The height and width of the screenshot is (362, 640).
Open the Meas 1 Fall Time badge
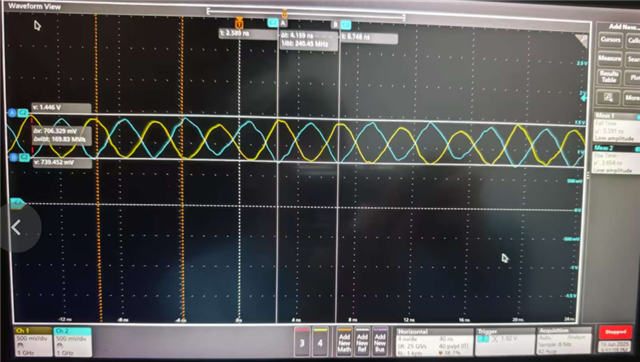(616, 128)
